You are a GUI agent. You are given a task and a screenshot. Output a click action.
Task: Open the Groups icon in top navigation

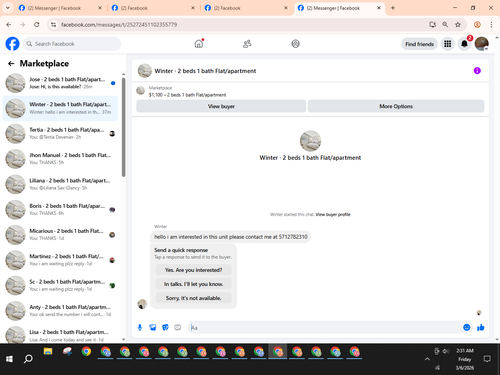tap(295, 44)
